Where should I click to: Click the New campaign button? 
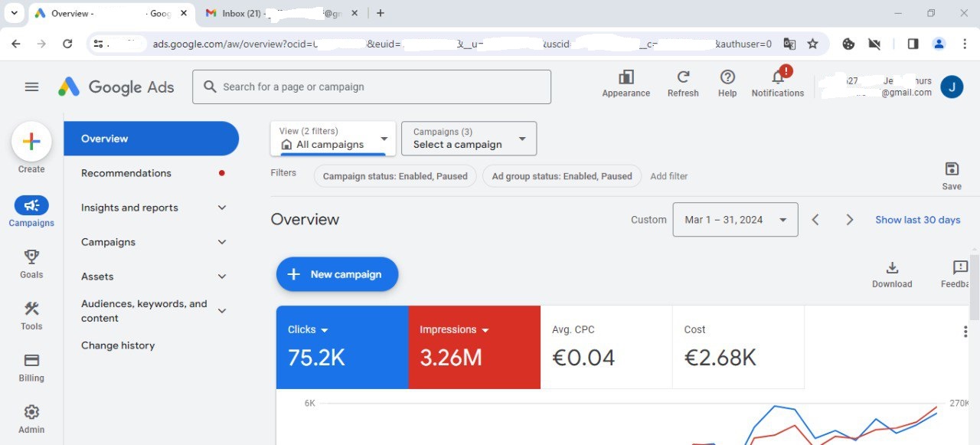tap(337, 274)
